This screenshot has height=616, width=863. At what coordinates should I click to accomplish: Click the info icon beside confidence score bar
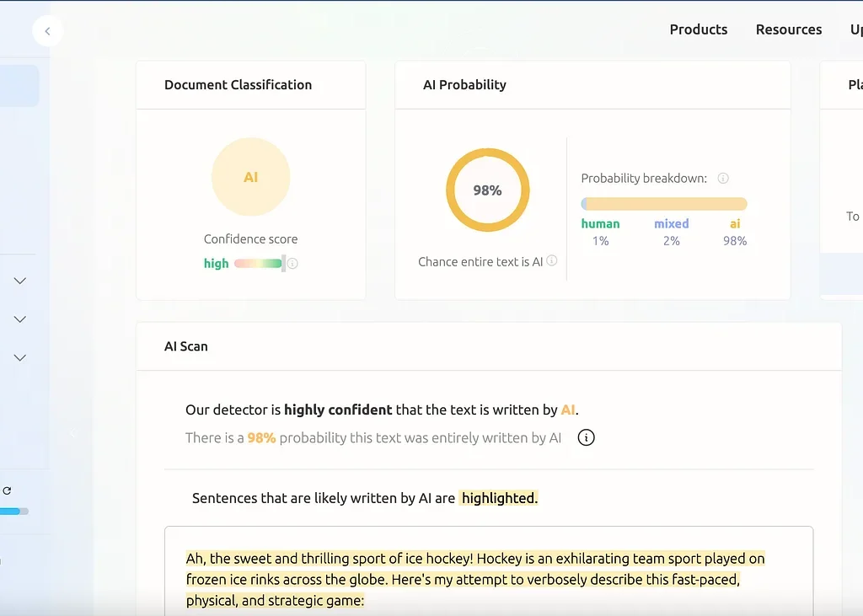pyautogui.click(x=292, y=264)
